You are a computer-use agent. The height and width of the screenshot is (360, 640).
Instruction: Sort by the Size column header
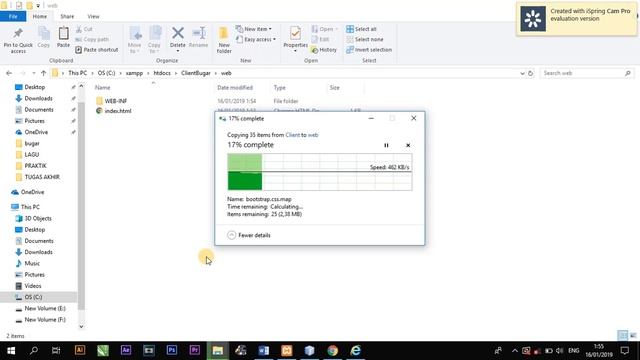click(335, 87)
